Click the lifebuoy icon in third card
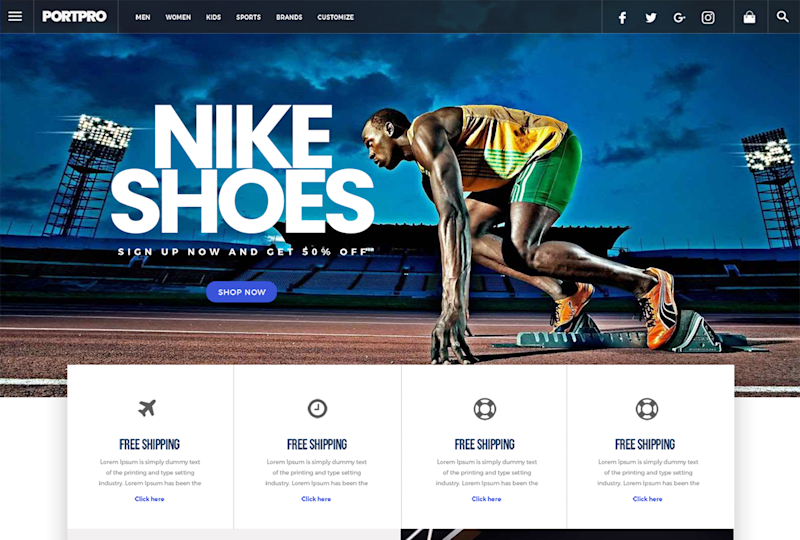 coord(485,409)
